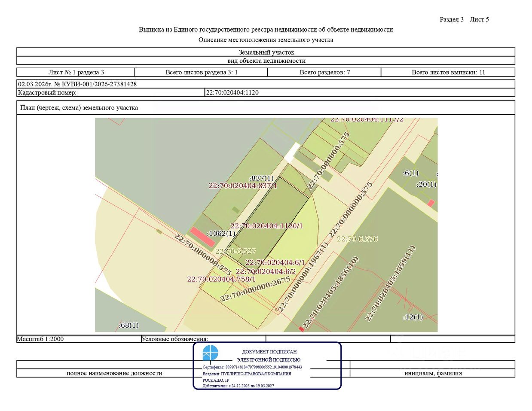Click map label 22:70:020404:1120/1
Viewport: 532px width, 411px height.
[266, 226]
